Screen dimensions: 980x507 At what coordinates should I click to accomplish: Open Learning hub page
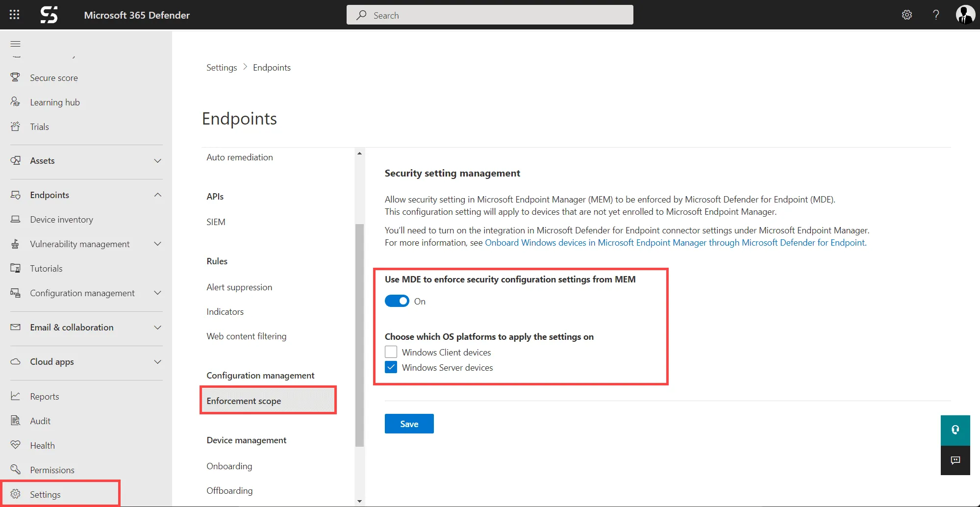pos(55,102)
